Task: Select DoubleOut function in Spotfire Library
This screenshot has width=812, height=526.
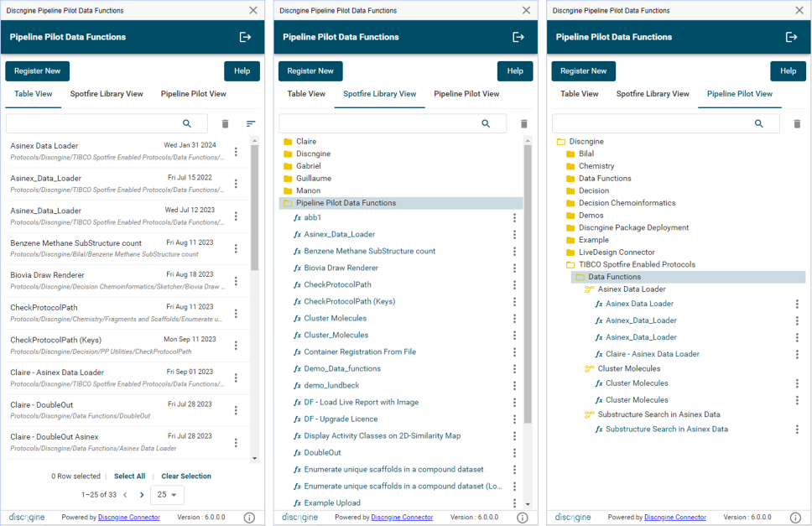Action: coord(322,452)
